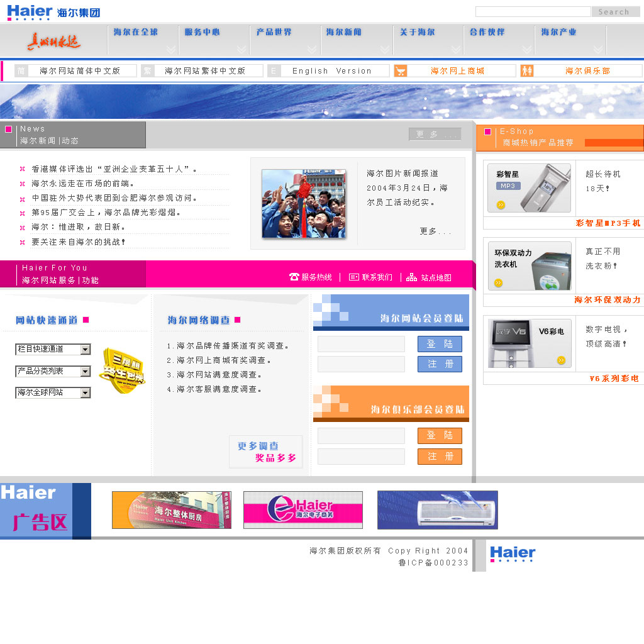This screenshot has height=644, width=644.
Task: Click orange 注册 button for club member
Action: pos(440,457)
